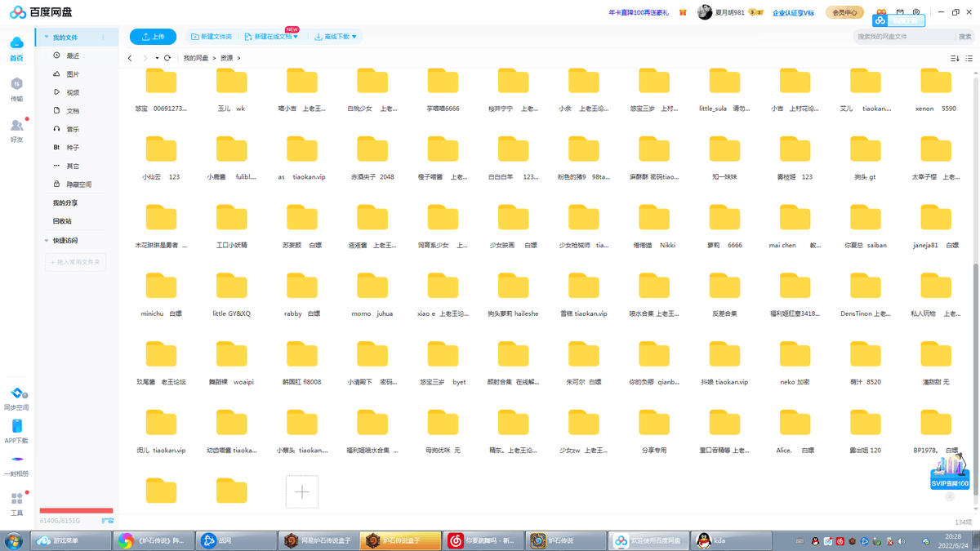
Task: Open 同步空间 sync space icon
Action: (x=16, y=394)
